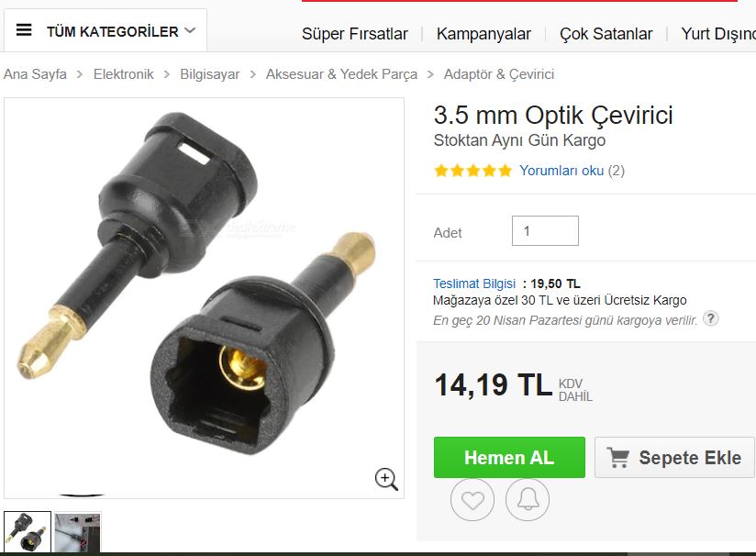The height and width of the screenshot is (556, 756).
Task: Navigate to Elektronik breadcrumb
Action: tap(124, 74)
